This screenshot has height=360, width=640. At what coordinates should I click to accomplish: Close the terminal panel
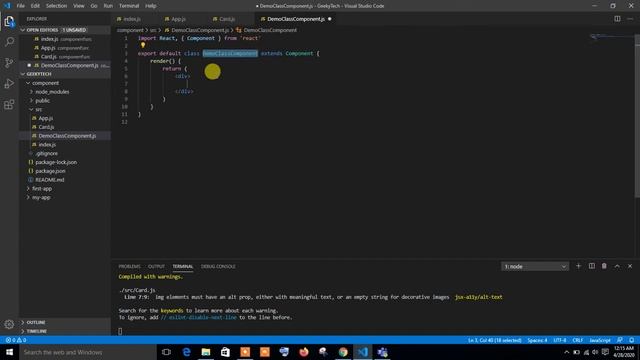tap(630, 266)
